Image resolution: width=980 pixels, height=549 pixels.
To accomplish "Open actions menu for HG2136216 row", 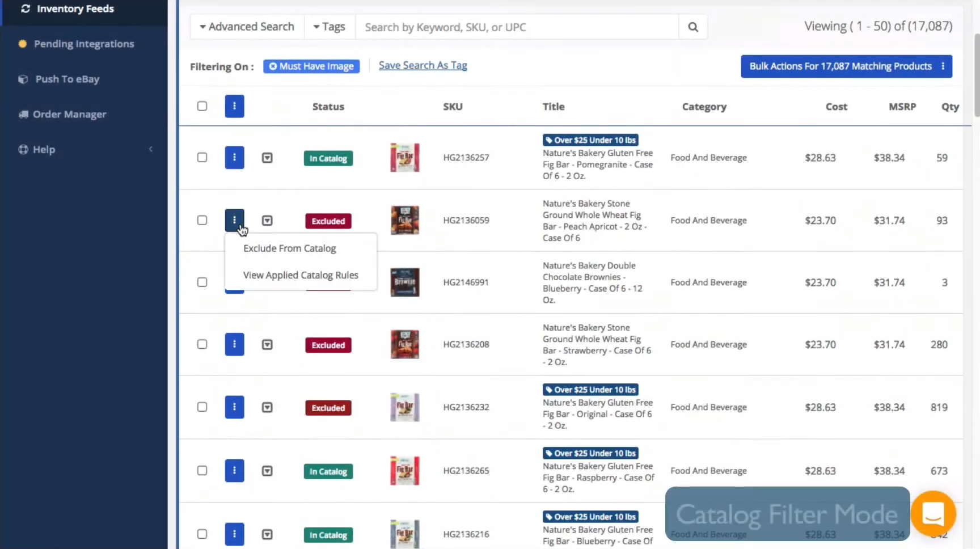I will pyautogui.click(x=234, y=534).
